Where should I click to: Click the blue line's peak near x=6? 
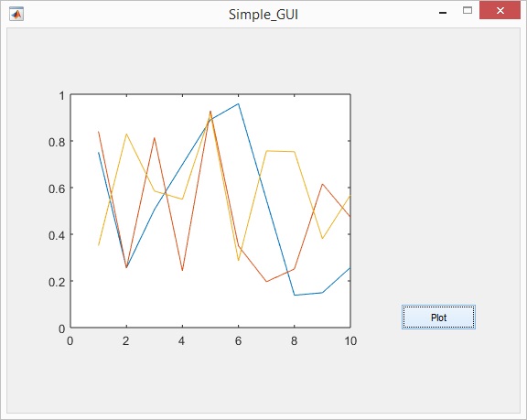point(238,103)
